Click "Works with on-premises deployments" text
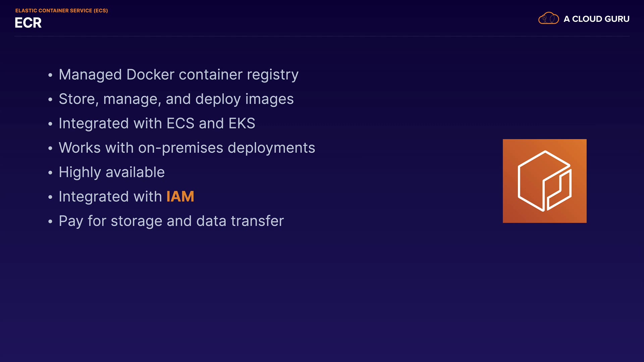Screen dimensions: 644x362 (187, 148)
